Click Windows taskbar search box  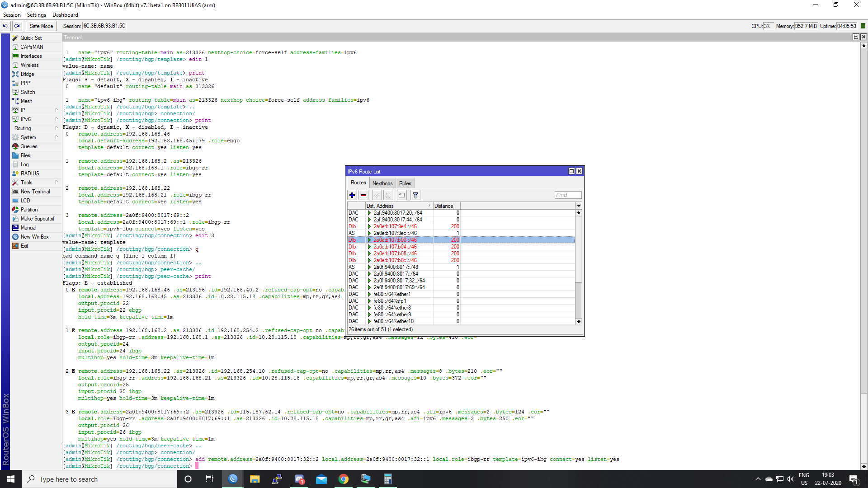pos(99,479)
